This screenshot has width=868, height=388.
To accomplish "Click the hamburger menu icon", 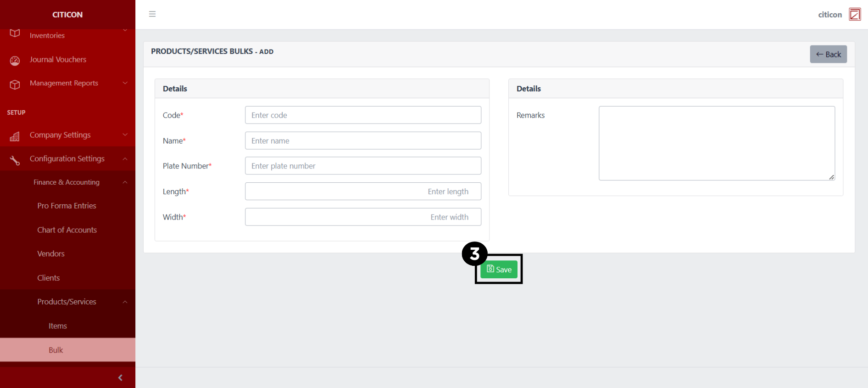I will tap(152, 14).
